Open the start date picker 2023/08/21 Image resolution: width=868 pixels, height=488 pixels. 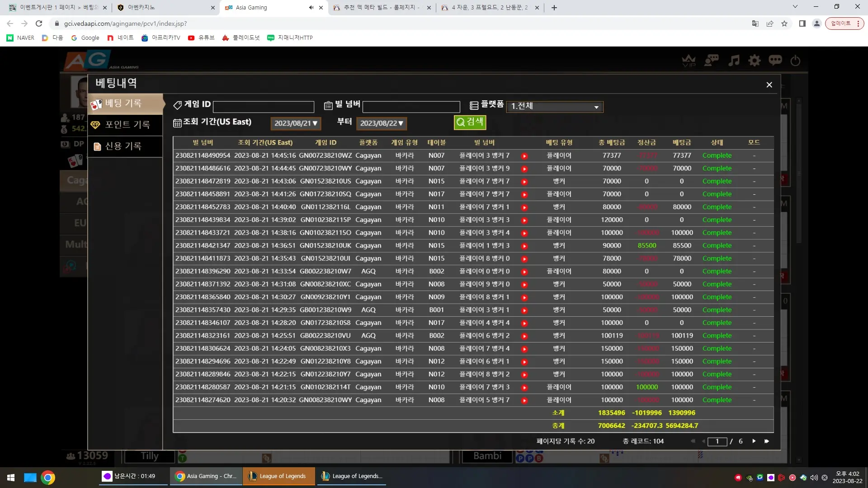point(296,123)
